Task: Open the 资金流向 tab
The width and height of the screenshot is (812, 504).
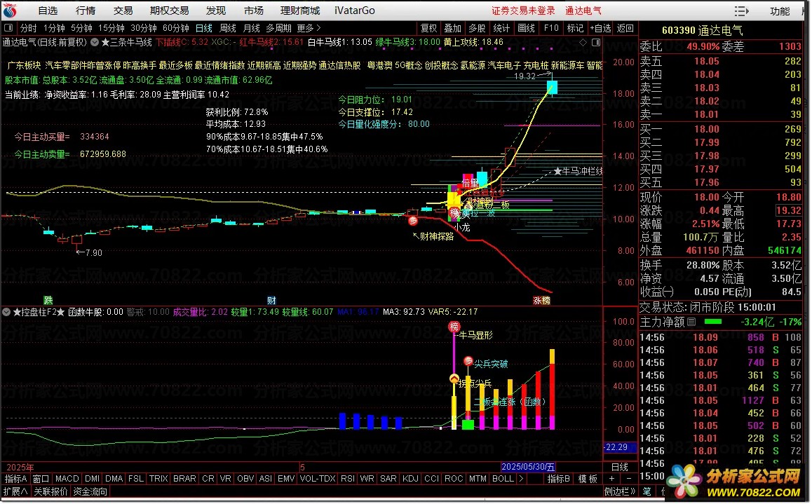Action: pyautogui.click(x=90, y=491)
